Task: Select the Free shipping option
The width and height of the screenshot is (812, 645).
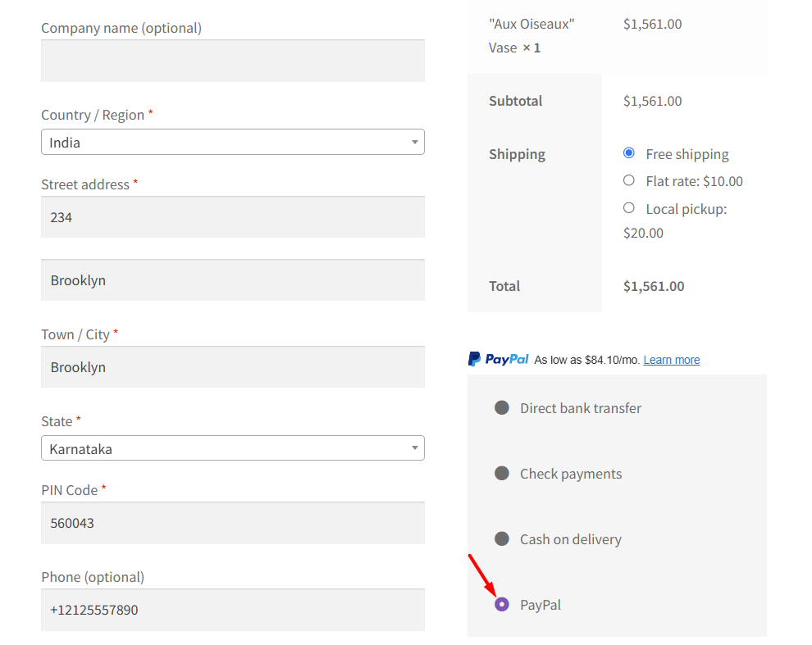Action: tap(628, 152)
